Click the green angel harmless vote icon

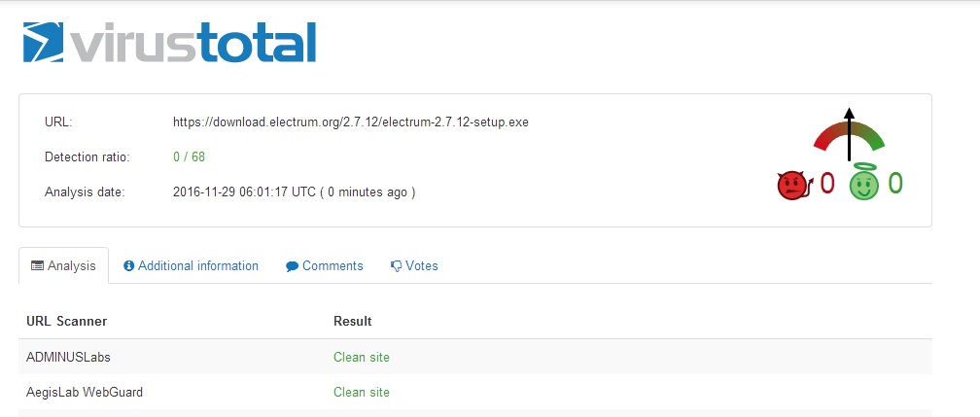(863, 182)
